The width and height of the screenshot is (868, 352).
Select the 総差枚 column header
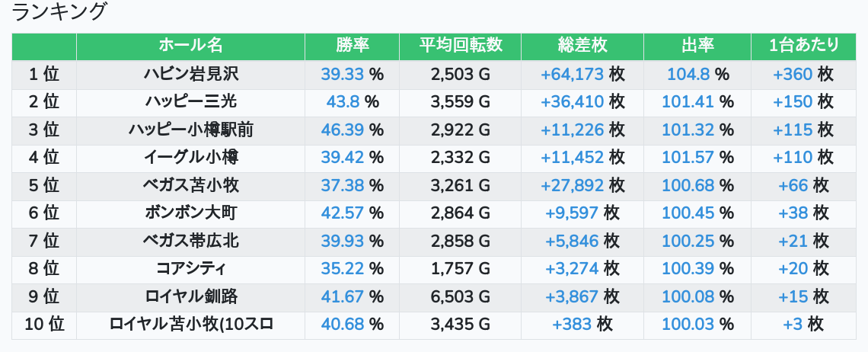[582, 46]
